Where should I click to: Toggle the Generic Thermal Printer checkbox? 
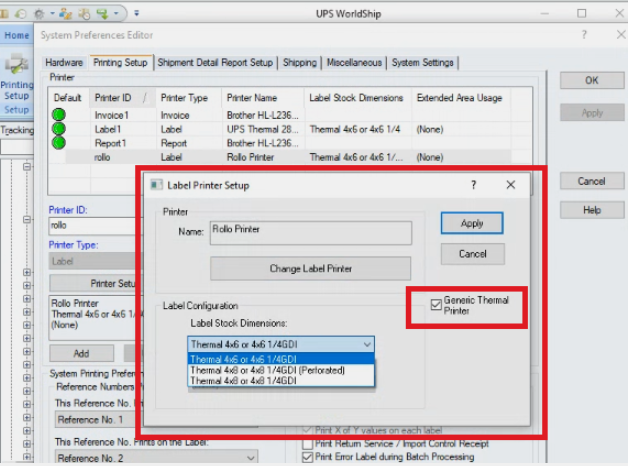pos(436,305)
